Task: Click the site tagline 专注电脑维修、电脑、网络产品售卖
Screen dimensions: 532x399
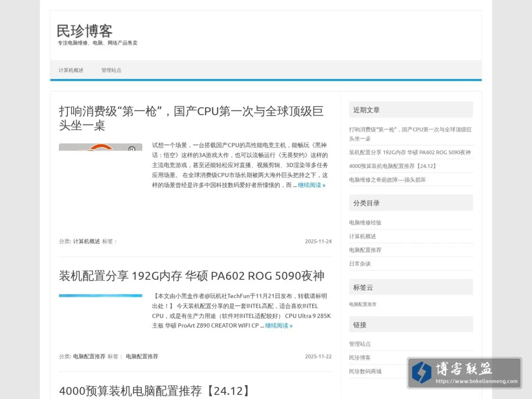Action: point(98,43)
